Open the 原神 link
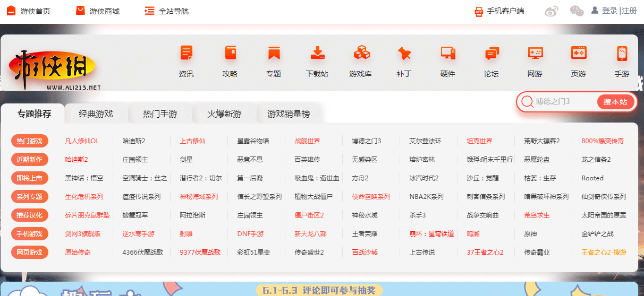The width and height of the screenshot is (644, 296). [530, 234]
